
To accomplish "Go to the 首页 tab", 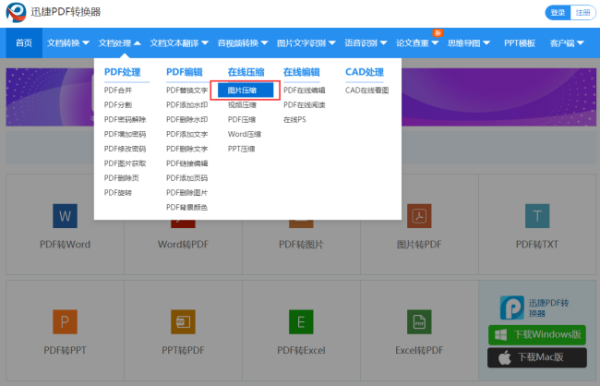I will pyautogui.click(x=24, y=43).
